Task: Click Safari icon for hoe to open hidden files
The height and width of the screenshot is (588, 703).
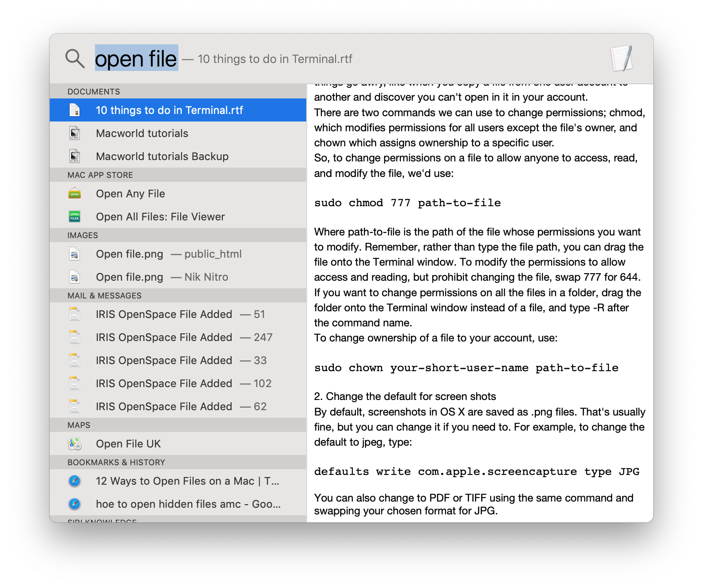Action: 75,504
